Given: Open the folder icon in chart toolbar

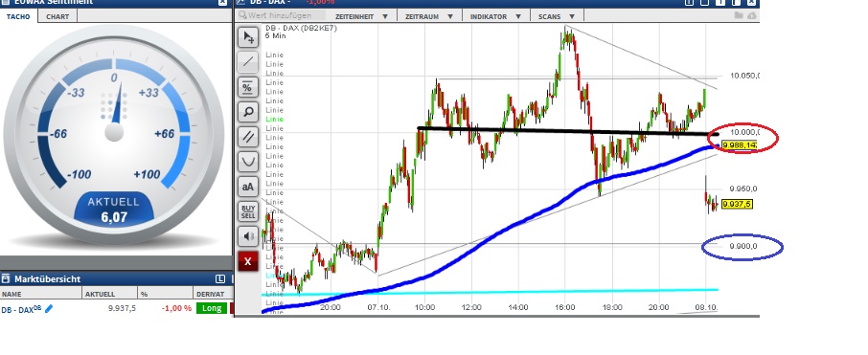Looking at the screenshot, I should [739, 15].
